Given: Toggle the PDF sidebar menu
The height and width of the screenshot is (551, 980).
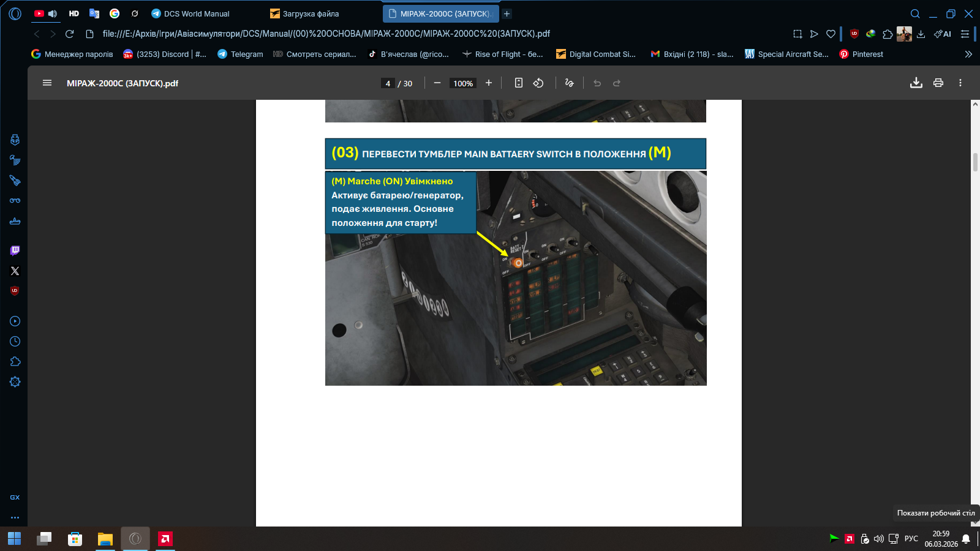Looking at the screenshot, I should 47,83.
